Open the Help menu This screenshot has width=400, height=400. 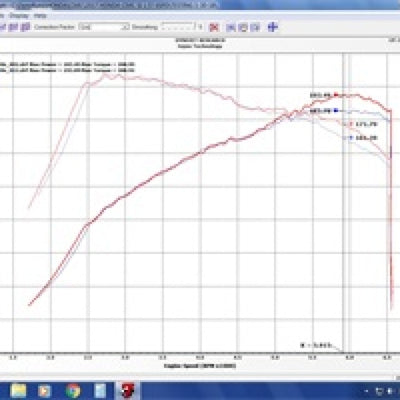(x=40, y=16)
